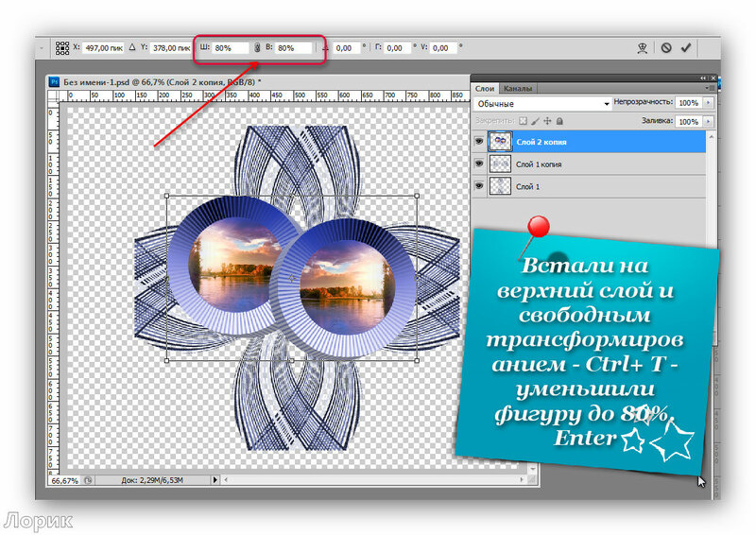Click the lock image pixels brush icon
The width and height of the screenshot is (756, 535).
point(535,121)
